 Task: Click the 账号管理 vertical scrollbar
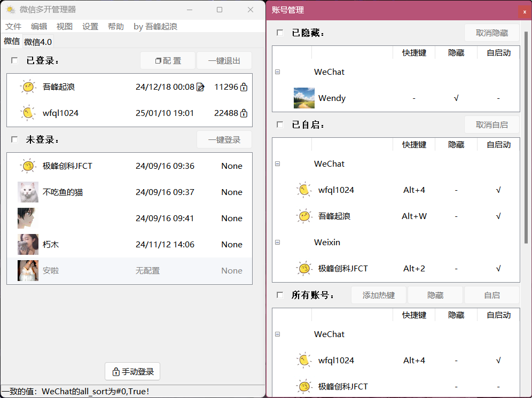pyautogui.click(x=526, y=137)
